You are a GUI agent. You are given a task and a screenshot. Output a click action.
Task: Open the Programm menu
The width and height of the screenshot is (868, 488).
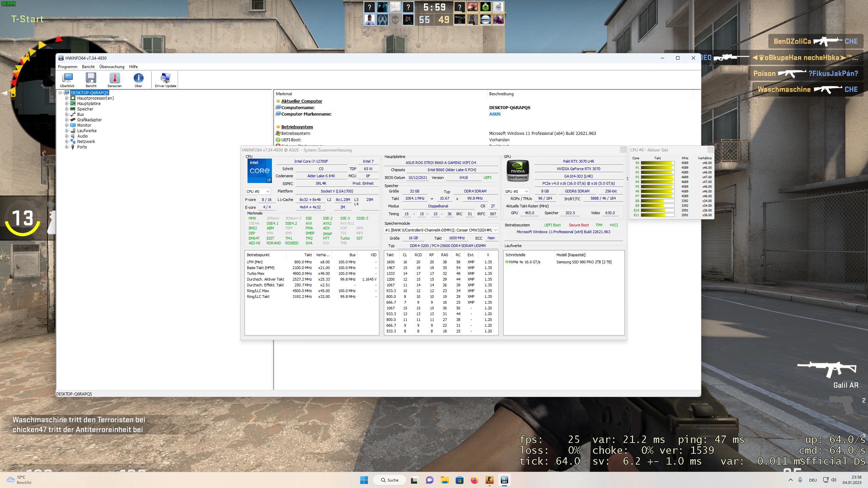(x=67, y=67)
